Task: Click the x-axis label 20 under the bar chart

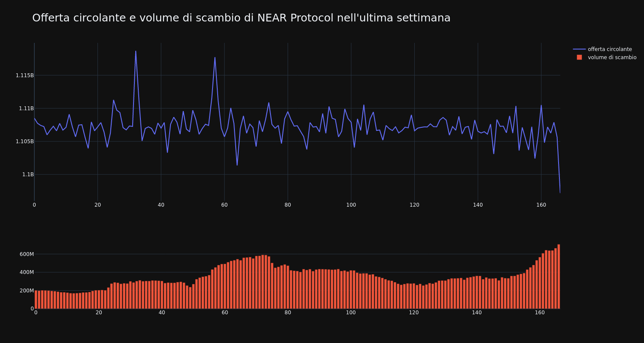Action: 99,313
